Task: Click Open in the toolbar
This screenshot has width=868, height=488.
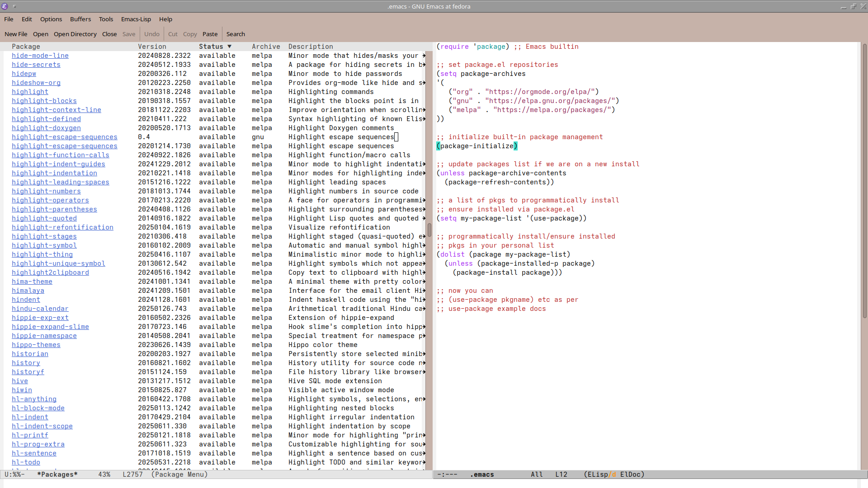Action: coord(41,34)
